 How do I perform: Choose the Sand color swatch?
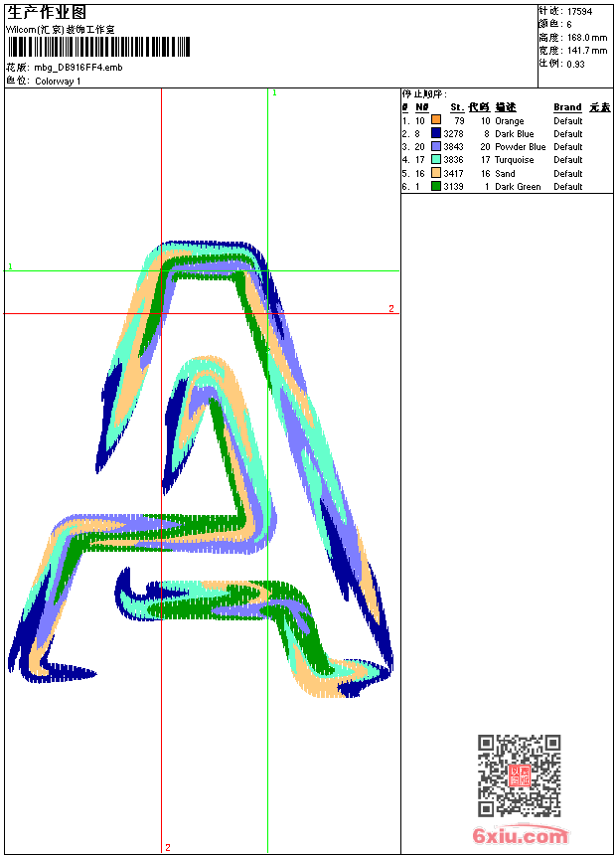pos(436,173)
